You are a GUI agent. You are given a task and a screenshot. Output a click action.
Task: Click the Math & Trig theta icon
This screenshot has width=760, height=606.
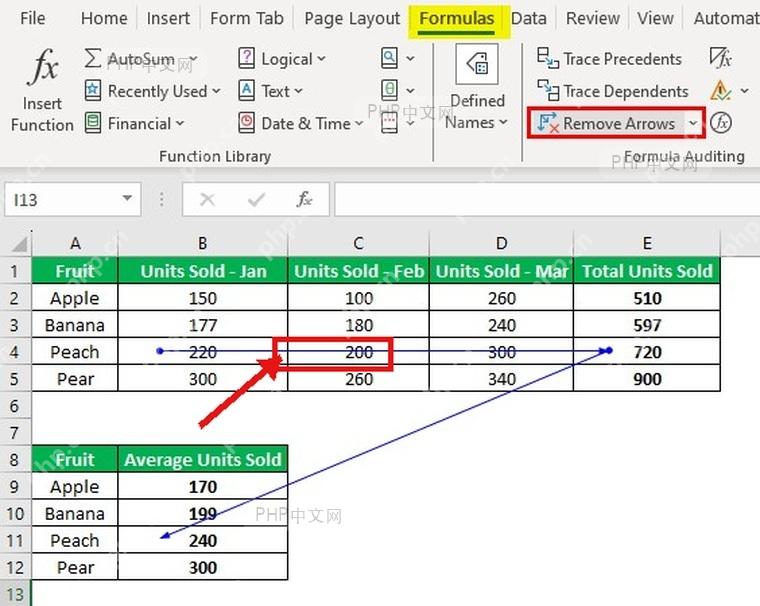tap(389, 90)
